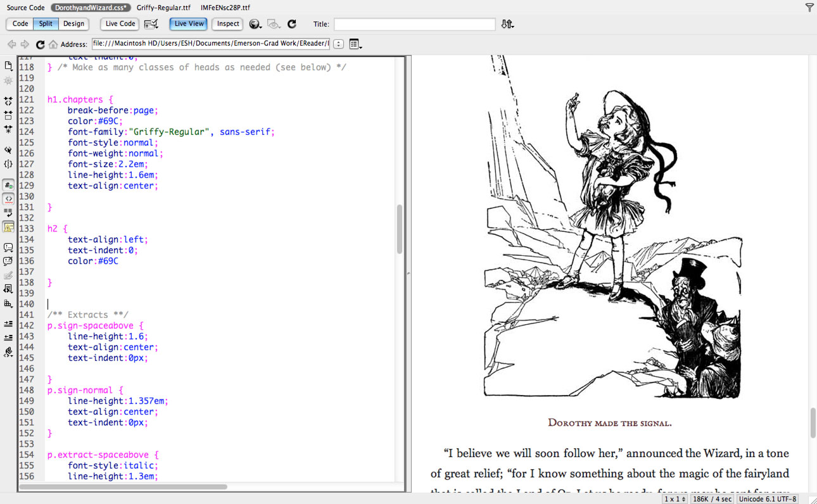Screen dimensions: 817x504
Task: Click the Inspect button
Action: click(228, 24)
